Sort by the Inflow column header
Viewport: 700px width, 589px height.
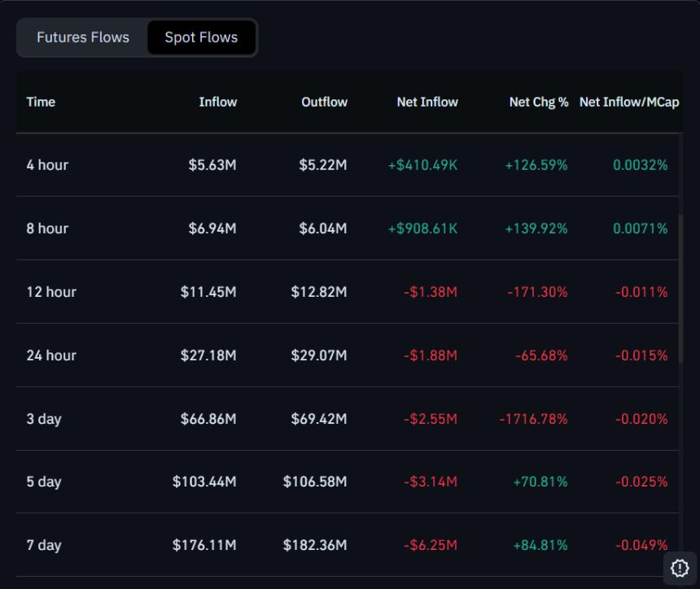[x=218, y=102]
